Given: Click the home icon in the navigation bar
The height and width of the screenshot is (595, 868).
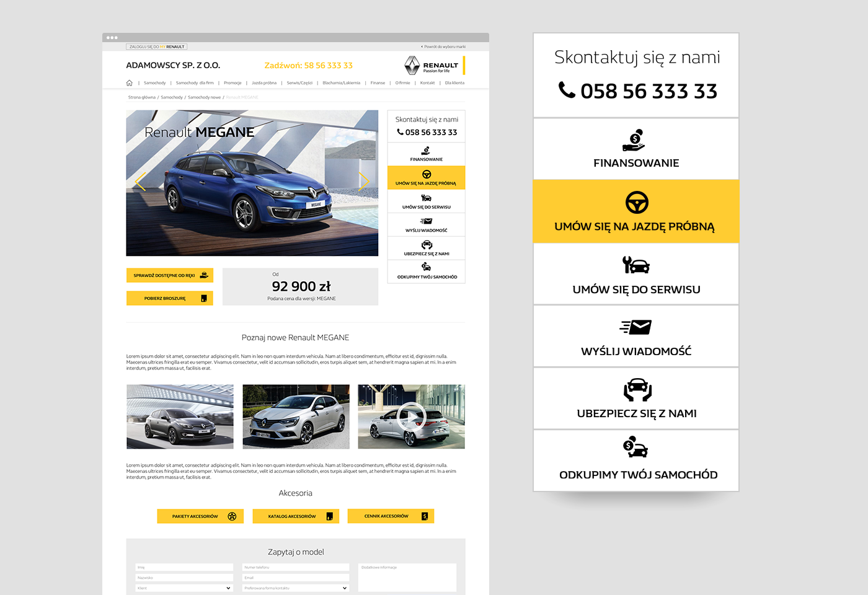Looking at the screenshot, I should click(130, 82).
